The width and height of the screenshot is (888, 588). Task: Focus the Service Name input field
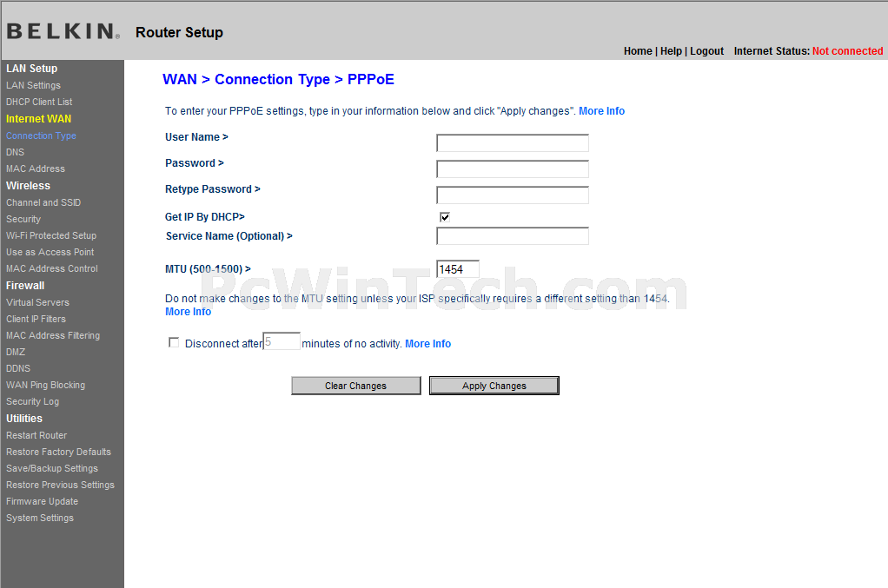click(x=513, y=236)
